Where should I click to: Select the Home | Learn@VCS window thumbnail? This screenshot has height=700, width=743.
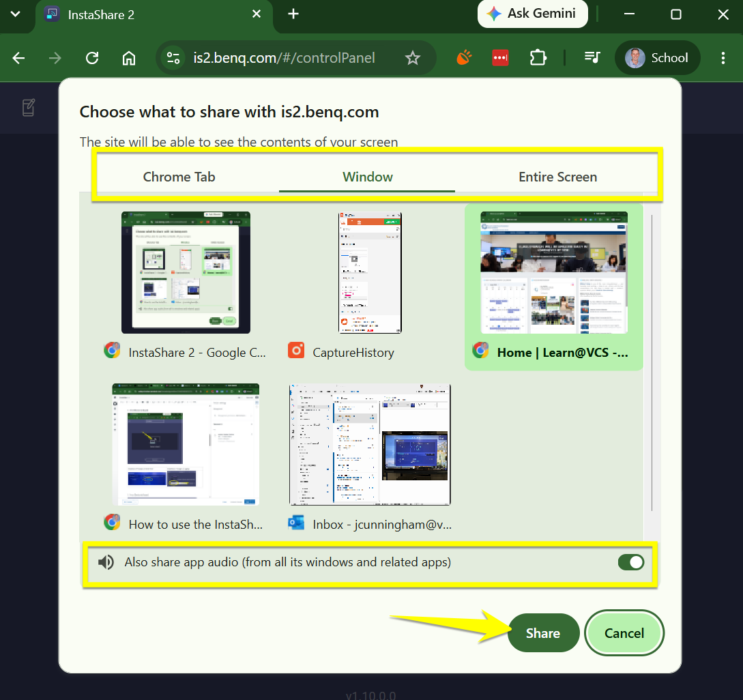(554, 272)
